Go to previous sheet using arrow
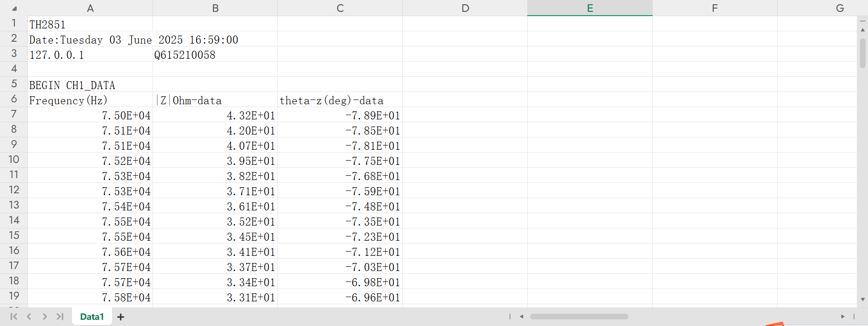 point(29,317)
